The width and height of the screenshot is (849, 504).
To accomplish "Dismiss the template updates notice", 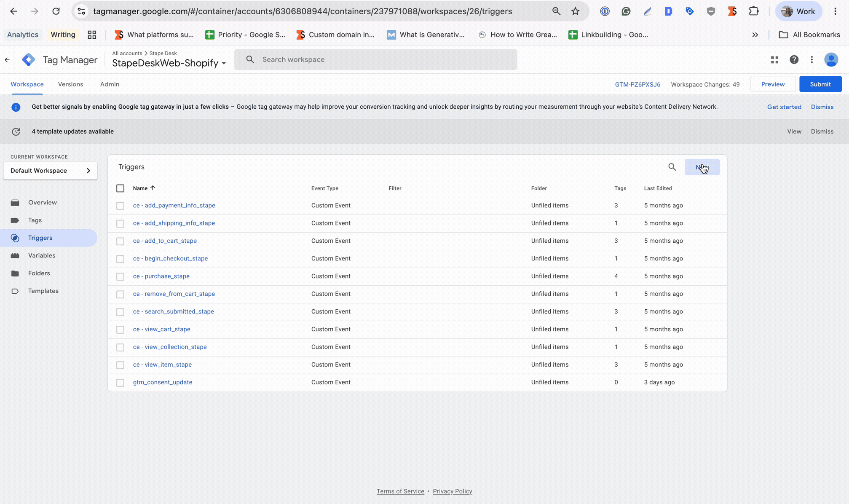I will coord(822,131).
